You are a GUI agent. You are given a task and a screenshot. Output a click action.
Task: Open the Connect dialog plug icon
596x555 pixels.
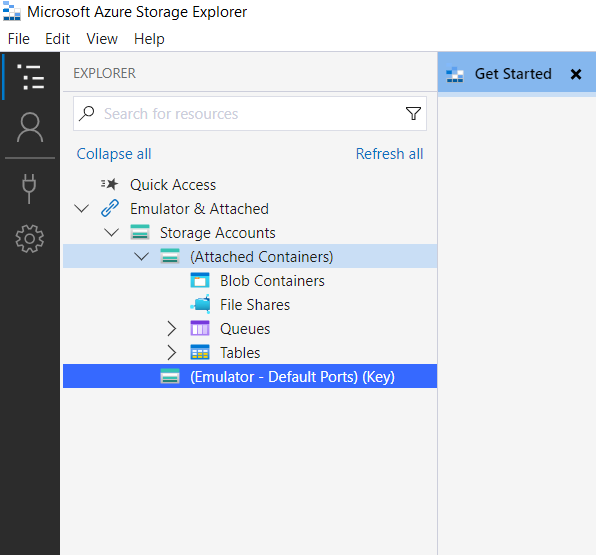[x=29, y=189]
